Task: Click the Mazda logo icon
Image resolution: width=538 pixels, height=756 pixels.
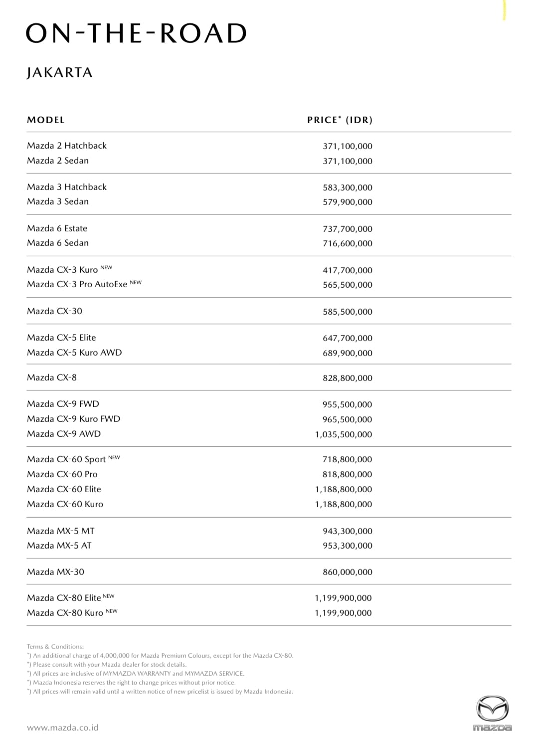Action: pyautogui.click(x=492, y=713)
